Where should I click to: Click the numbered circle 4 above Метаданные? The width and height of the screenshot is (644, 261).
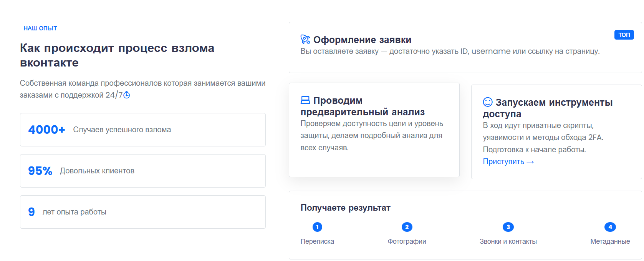[x=610, y=227]
